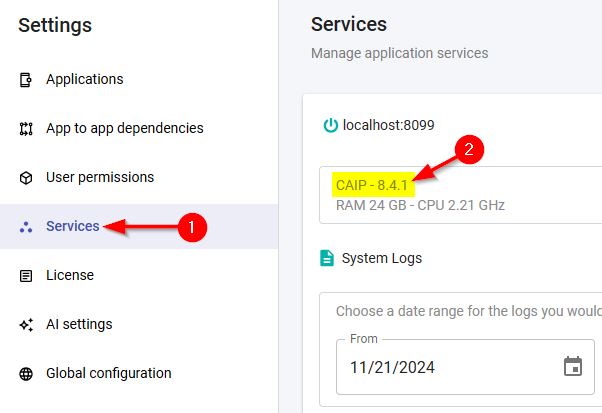Click the power icon beside localhost:8099
The image size is (602, 413).
330,125
